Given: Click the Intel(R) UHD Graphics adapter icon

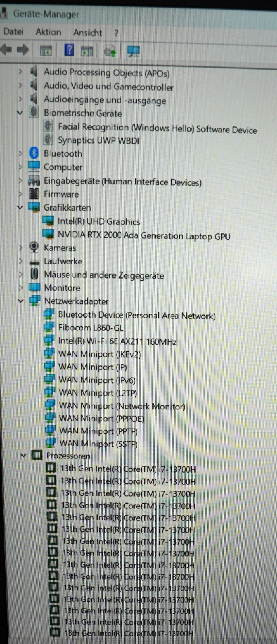Looking at the screenshot, I should click(48, 221).
